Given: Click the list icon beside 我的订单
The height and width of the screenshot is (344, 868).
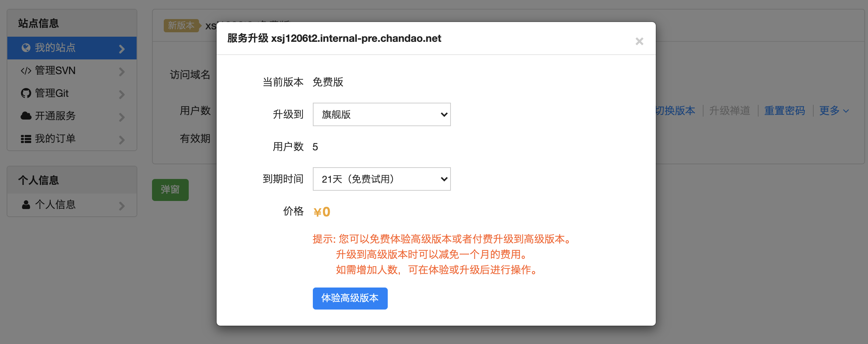Looking at the screenshot, I should (26, 139).
